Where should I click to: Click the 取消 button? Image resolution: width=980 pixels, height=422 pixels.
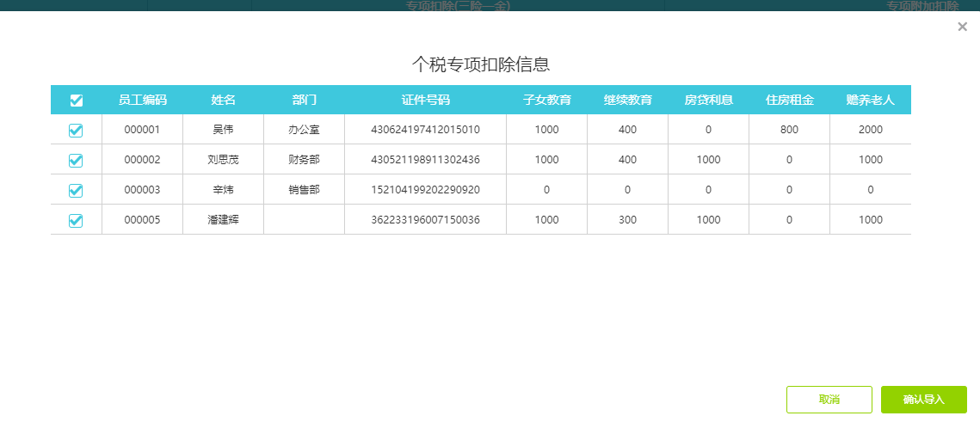pos(829,400)
